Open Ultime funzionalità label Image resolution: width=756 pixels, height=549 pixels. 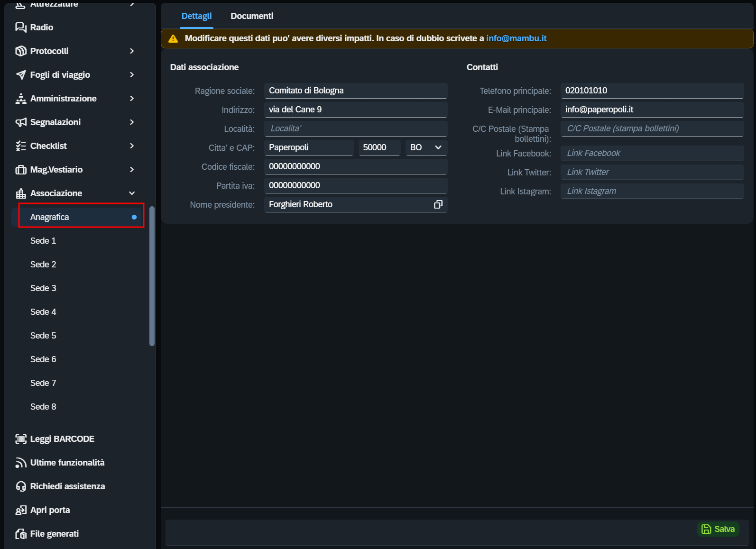click(67, 463)
